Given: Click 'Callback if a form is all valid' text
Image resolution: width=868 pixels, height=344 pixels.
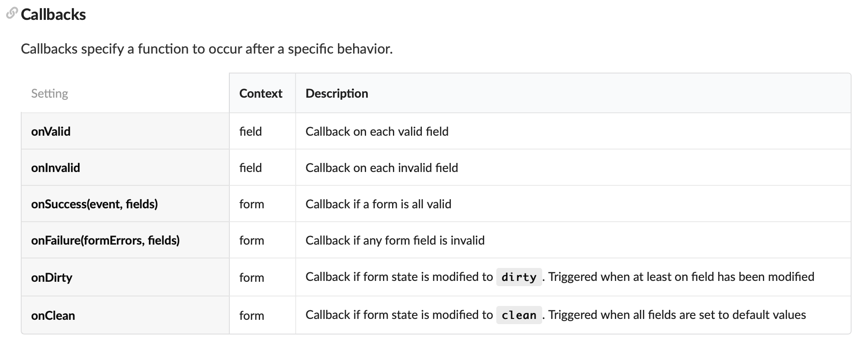Looking at the screenshot, I should tap(378, 204).
